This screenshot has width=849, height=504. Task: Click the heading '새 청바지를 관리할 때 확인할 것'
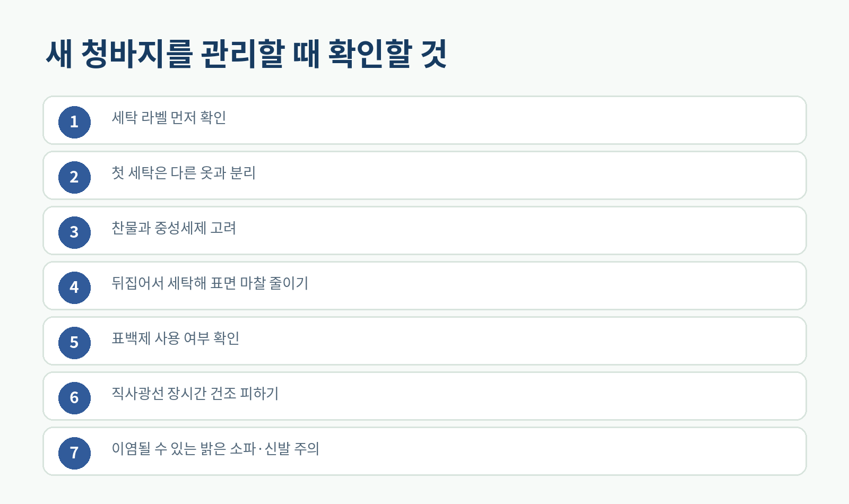(246, 54)
